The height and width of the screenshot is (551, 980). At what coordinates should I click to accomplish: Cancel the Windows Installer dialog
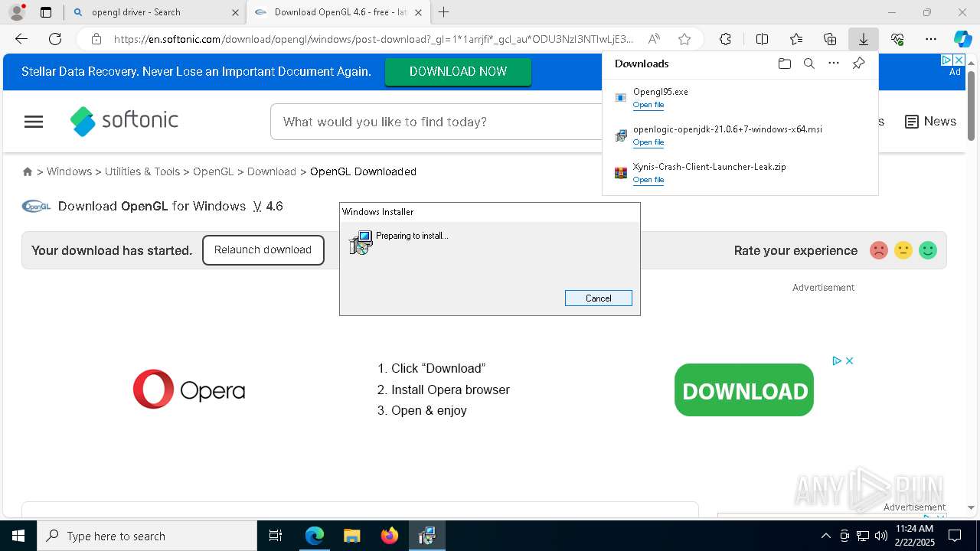[599, 298]
